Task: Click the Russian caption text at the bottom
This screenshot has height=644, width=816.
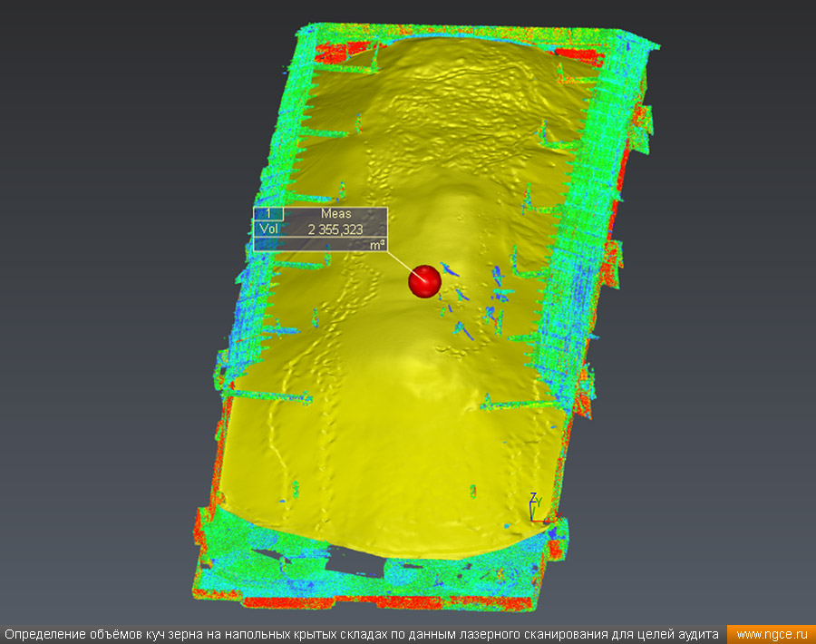Action: pos(363,634)
